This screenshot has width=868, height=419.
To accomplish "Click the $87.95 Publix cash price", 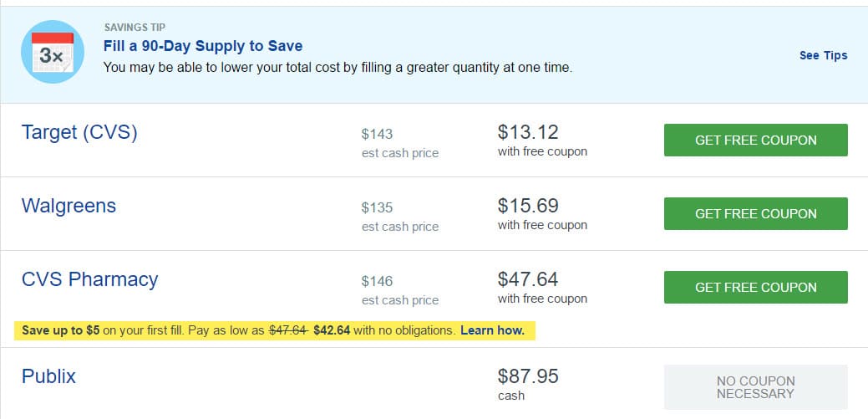I will tap(528, 376).
